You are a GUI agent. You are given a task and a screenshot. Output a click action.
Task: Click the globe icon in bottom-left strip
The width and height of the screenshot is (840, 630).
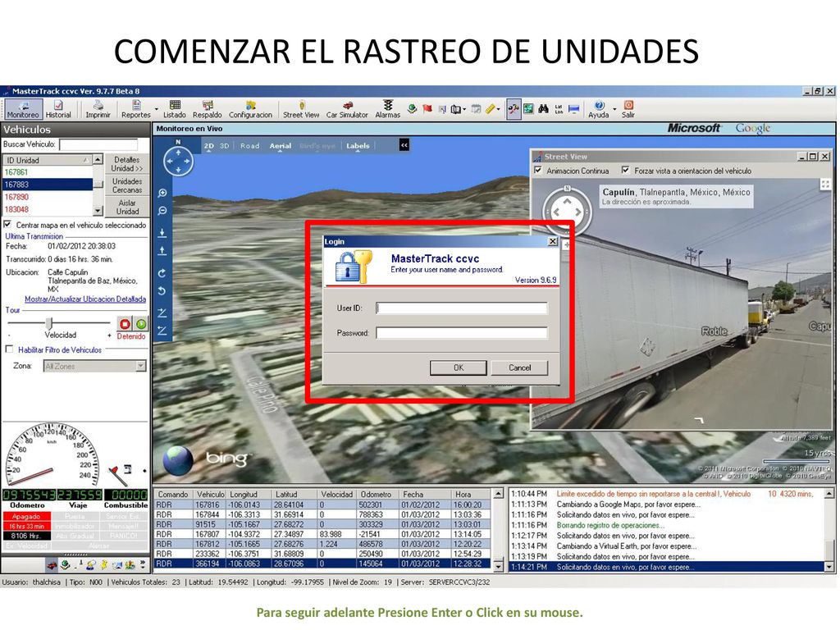[66, 564]
